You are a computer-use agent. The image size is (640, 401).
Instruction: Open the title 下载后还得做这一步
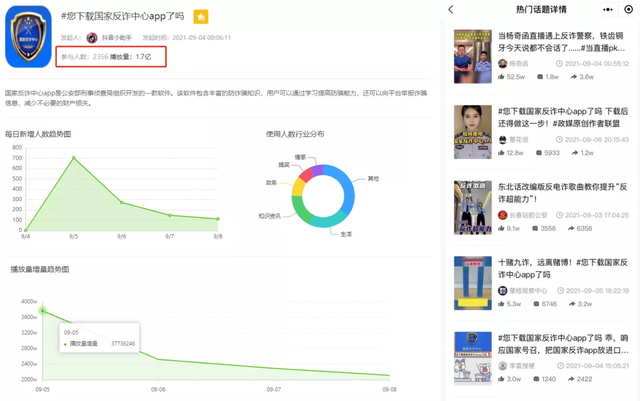pos(563,118)
